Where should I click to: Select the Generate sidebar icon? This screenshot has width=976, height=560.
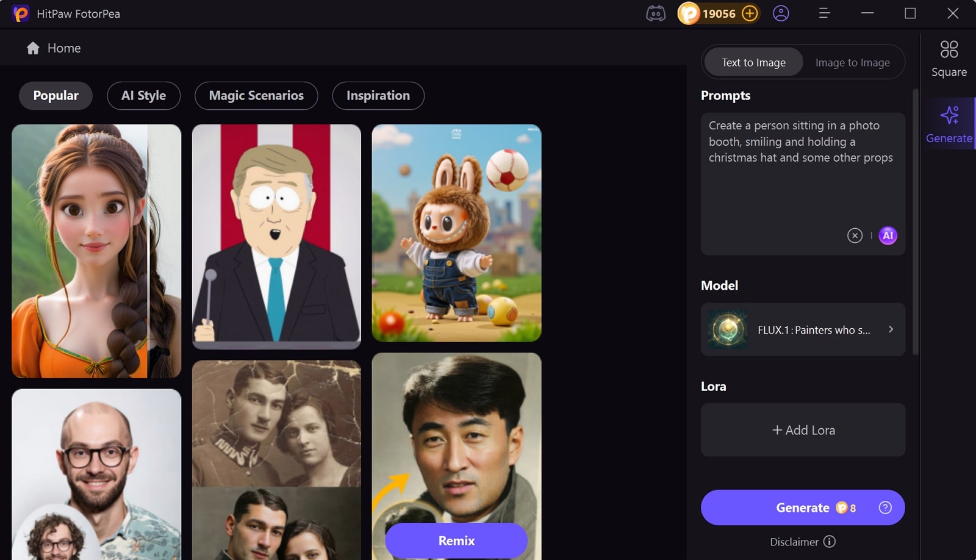949,124
